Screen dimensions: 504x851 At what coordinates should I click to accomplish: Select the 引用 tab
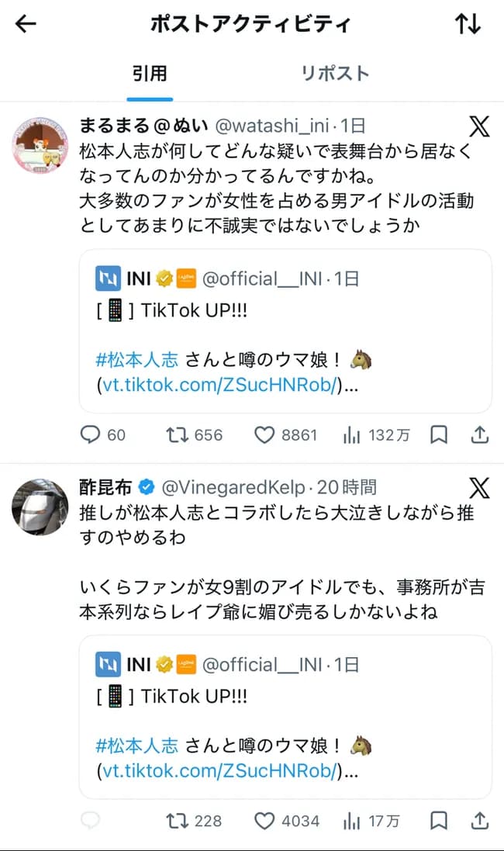[x=150, y=74]
